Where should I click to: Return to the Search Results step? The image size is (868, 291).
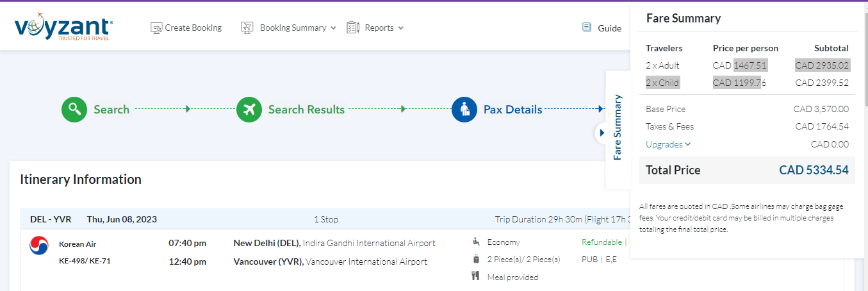[306, 110]
